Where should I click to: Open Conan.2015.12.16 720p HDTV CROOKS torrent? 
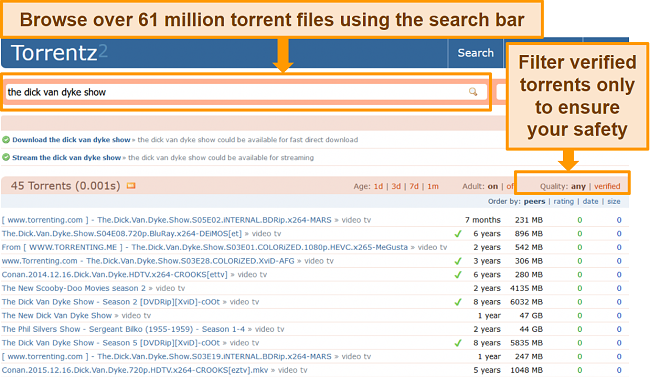(135, 370)
